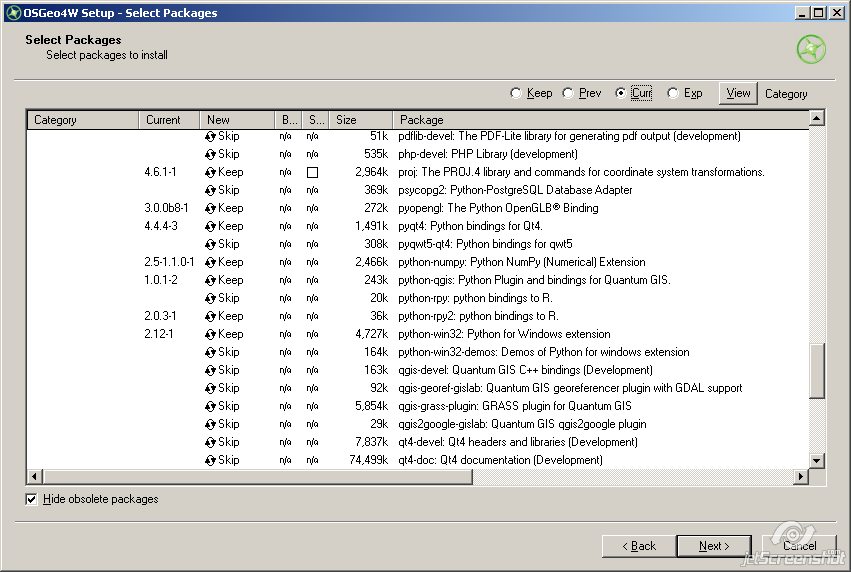The image size is (851, 572).
Task: Click the cycle icon for python-numpy
Action: pyautogui.click(x=211, y=262)
